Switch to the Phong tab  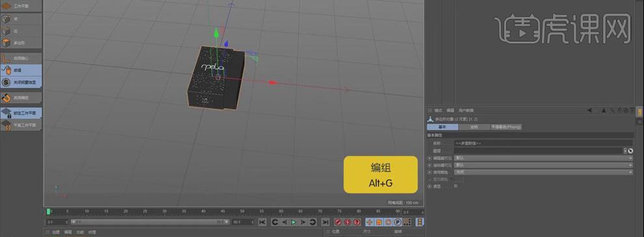click(x=505, y=127)
